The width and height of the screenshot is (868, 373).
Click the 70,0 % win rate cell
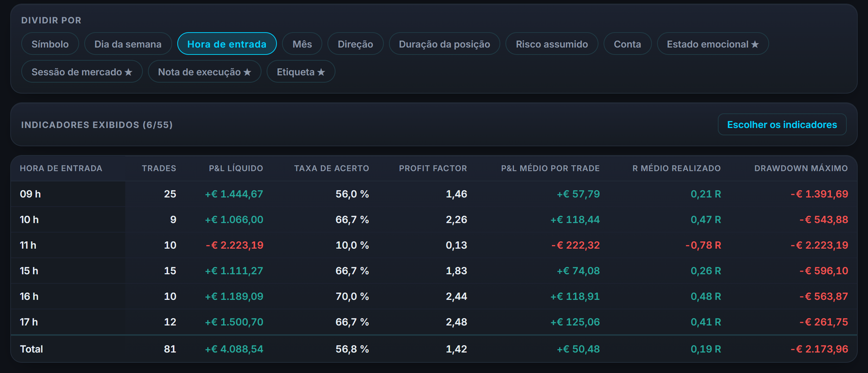[352, 297]
